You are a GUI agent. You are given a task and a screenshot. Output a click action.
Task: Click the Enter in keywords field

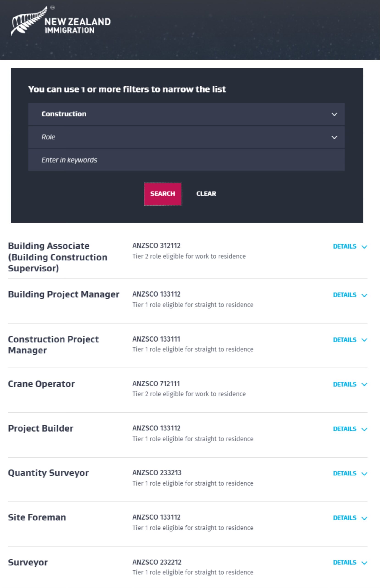point(186,160)
